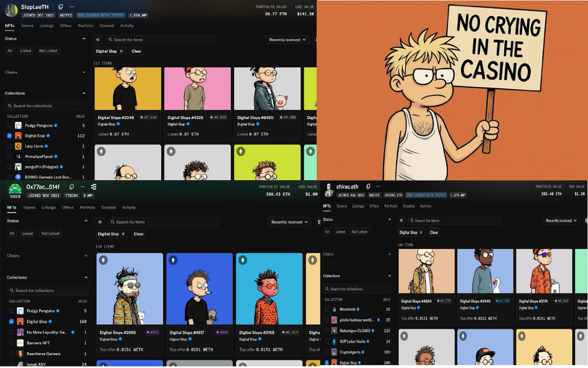Image resolution: width=588 pixels, height=368 pixels.
Task: Click the 1,650 XP badge under SlopLeeTH
Action: click(x=138, y=15)
